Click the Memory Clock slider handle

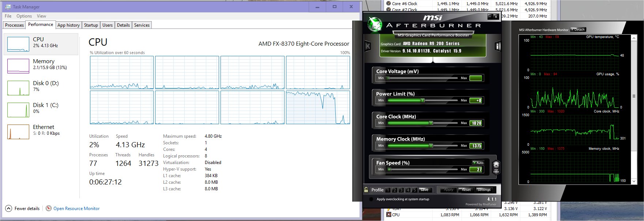[431, 145]
